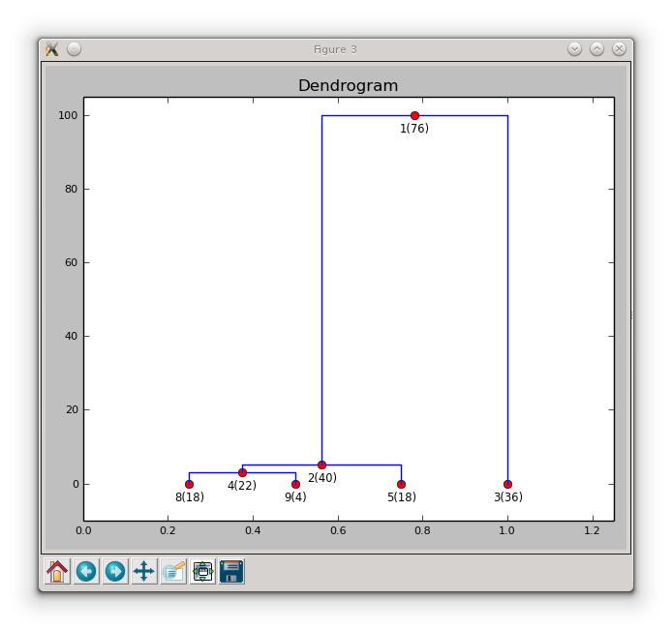The height and width of the screenshot is (630, 672).
Task: Reset the plot with the Home icon
Action: [x=57, y=571]
